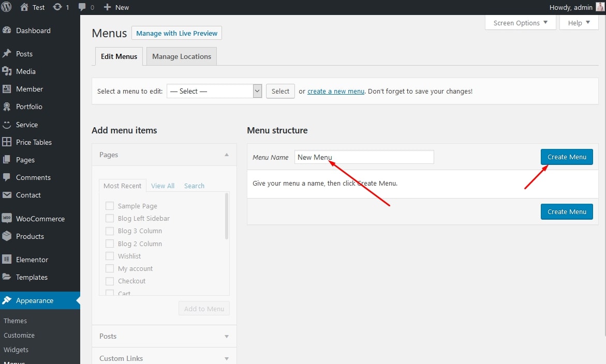Open the Dashboard gauge icon
Image resolution: width=606 pixels, height=364 pixels.
(x=7, y=31)
